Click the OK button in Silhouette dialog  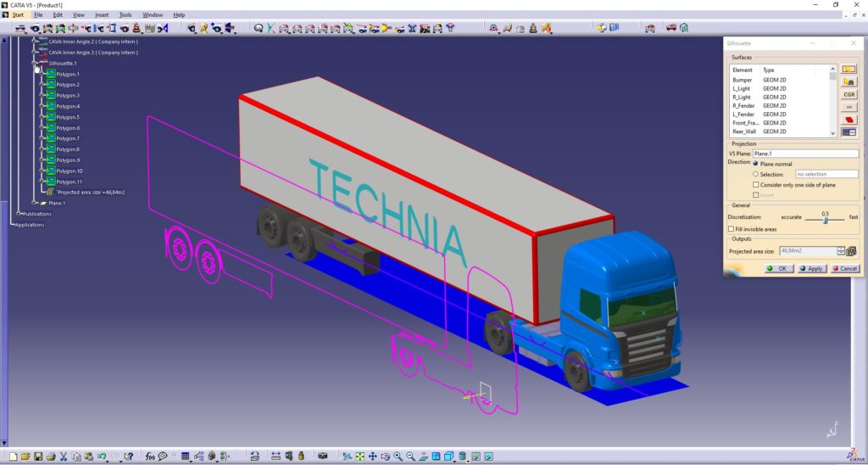pos(779,268)
